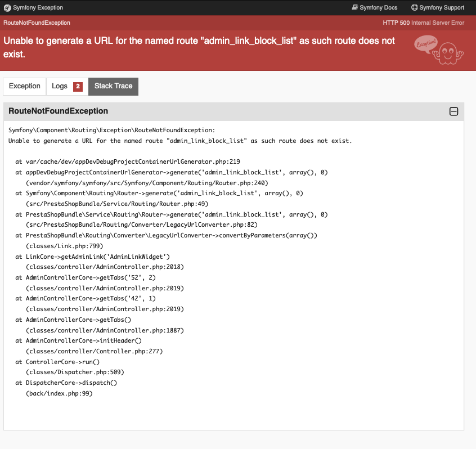Click the LinkCore->getAdminLink('AdminLinkWidget') line
This screenshot has height=449, width=476.
click(93, 257)
